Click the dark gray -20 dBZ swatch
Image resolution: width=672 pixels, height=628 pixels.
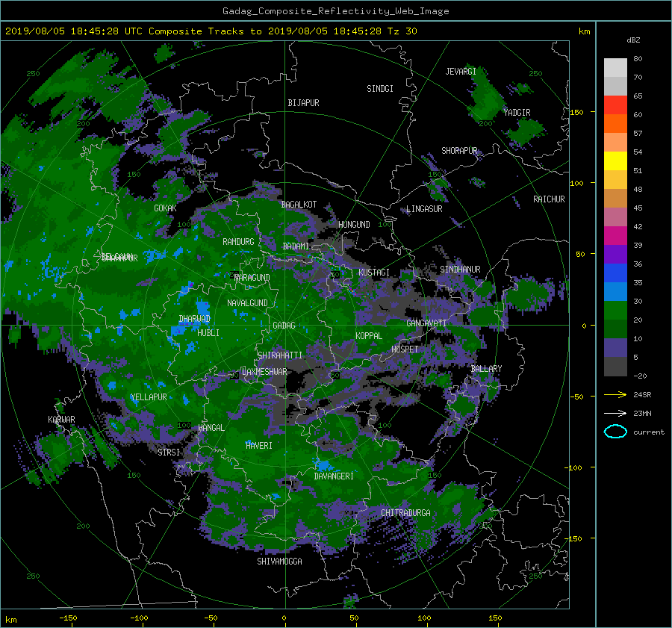click(615, 366)
